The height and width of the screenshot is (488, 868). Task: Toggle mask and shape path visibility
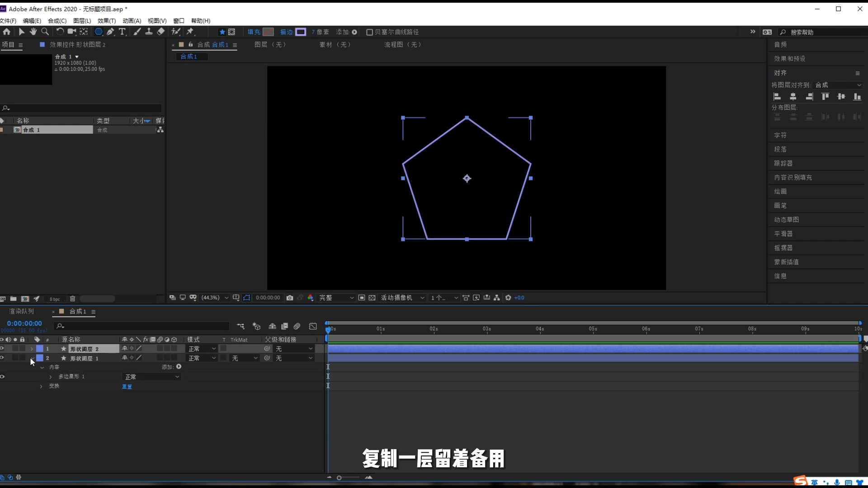pyautogui.click(x=246, y=298)
